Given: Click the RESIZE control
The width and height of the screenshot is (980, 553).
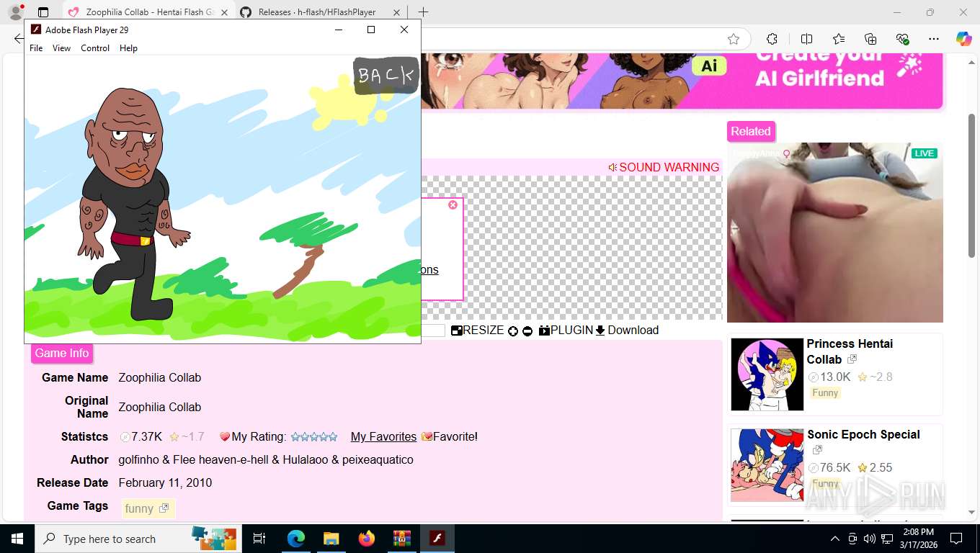Looking at the screenshot, I should click(x=478, y=330).
